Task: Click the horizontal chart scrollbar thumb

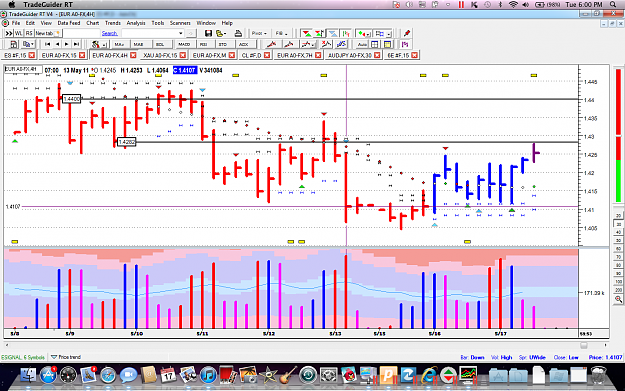Action: 584,346
